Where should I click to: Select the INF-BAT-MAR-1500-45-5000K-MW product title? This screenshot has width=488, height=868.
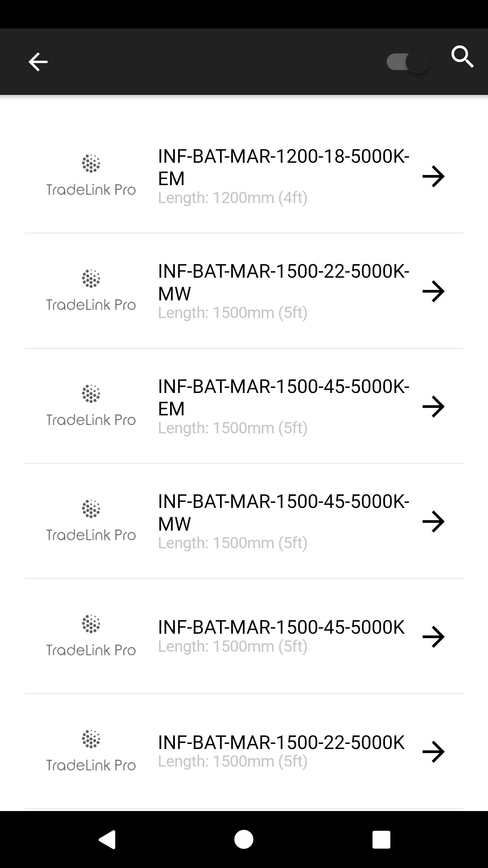[283, 512]
